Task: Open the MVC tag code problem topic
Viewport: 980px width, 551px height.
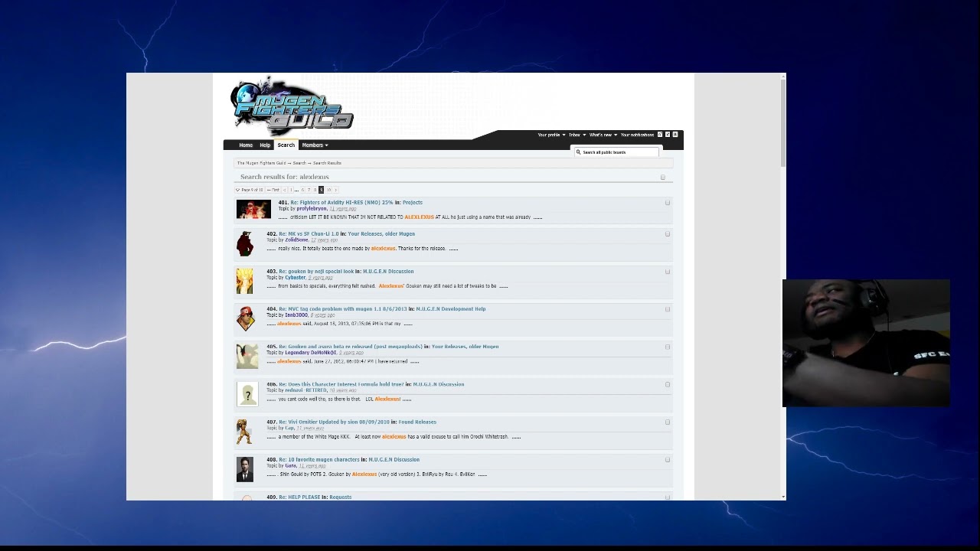Action: coord(343,309)
